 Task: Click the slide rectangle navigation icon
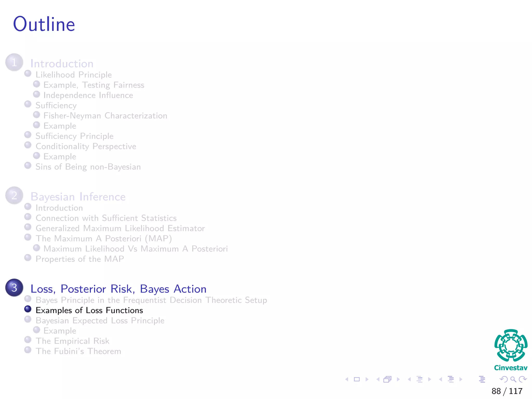[357, 379]
